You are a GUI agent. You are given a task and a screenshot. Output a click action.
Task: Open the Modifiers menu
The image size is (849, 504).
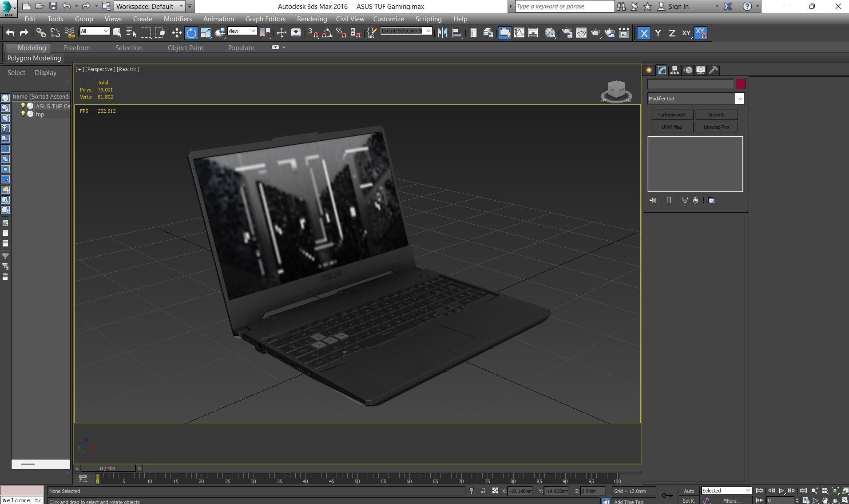(x=178, y=19)
